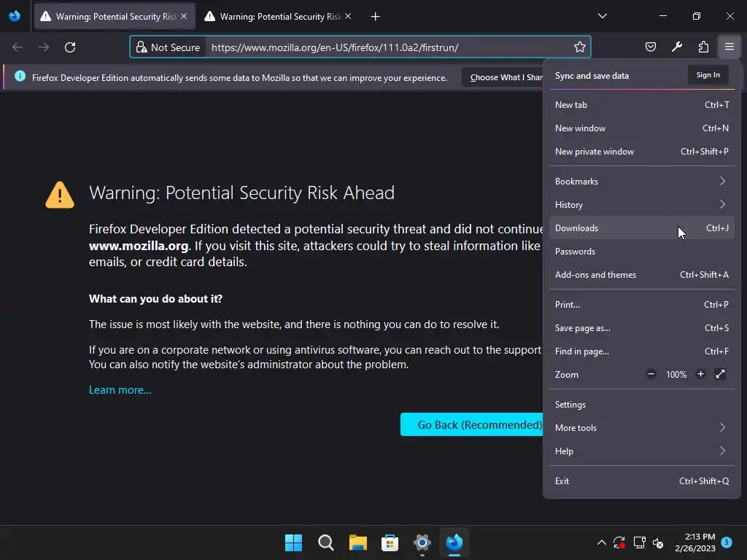Expand the Bookmarks submenu
Screen dimensions: 747x560
642,182
